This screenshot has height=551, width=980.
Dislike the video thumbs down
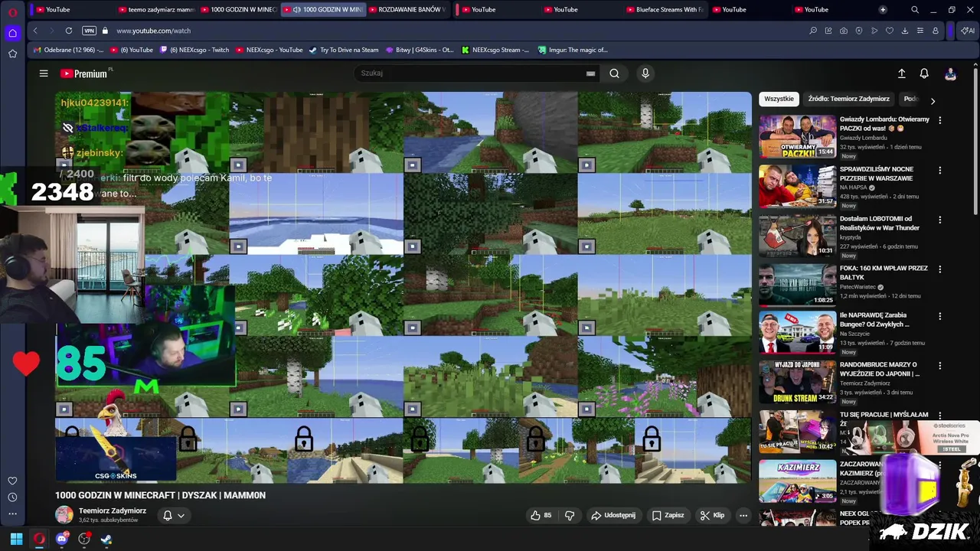(x=570, y=515)
